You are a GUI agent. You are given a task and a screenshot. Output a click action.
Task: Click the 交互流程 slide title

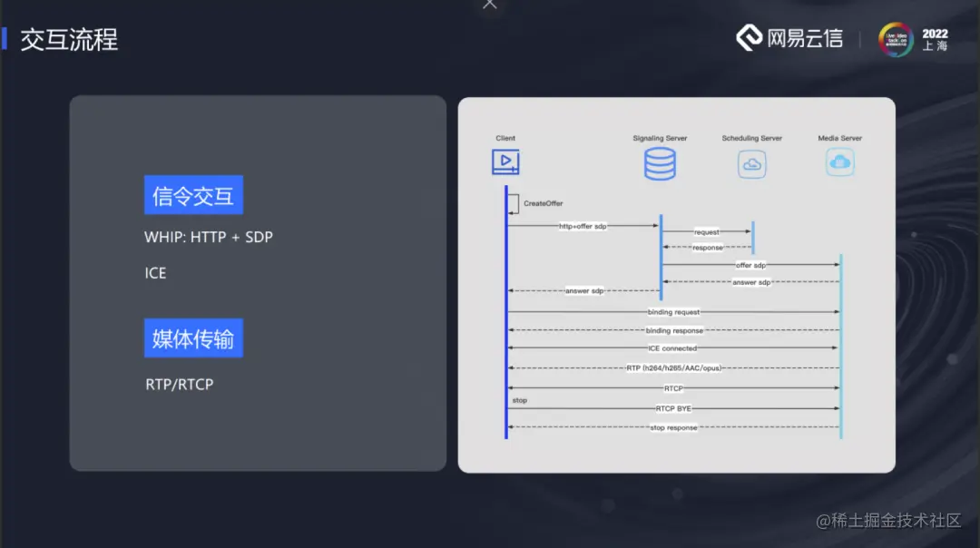click(x=69, y=40)
